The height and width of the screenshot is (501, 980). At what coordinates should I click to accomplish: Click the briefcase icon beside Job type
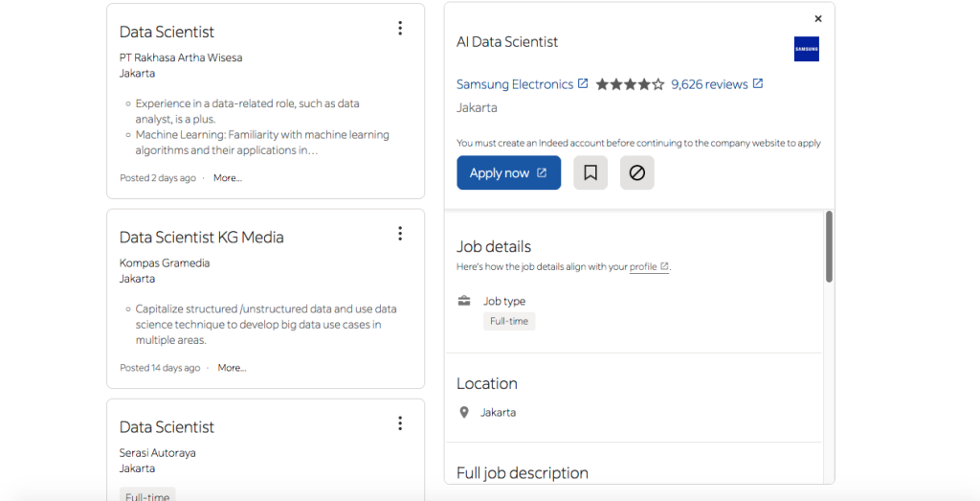click(x=464, y=301)
